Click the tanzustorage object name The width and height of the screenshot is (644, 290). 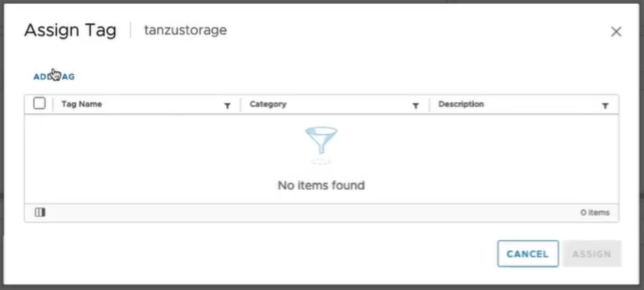(185, 30)
